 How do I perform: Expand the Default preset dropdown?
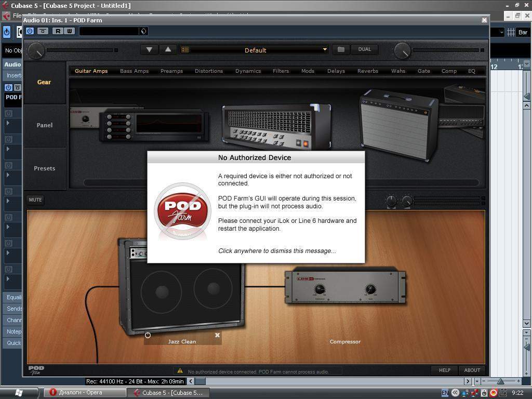click(325, 50)
